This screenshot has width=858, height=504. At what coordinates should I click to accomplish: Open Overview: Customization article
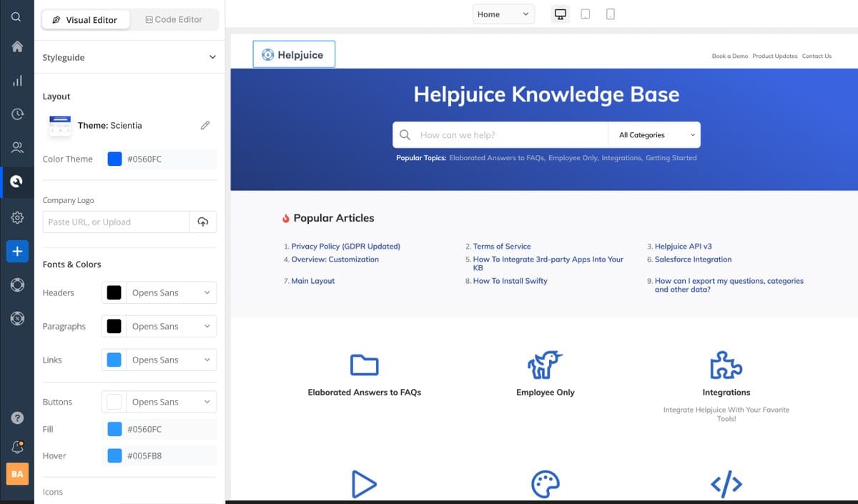[335, 260]
